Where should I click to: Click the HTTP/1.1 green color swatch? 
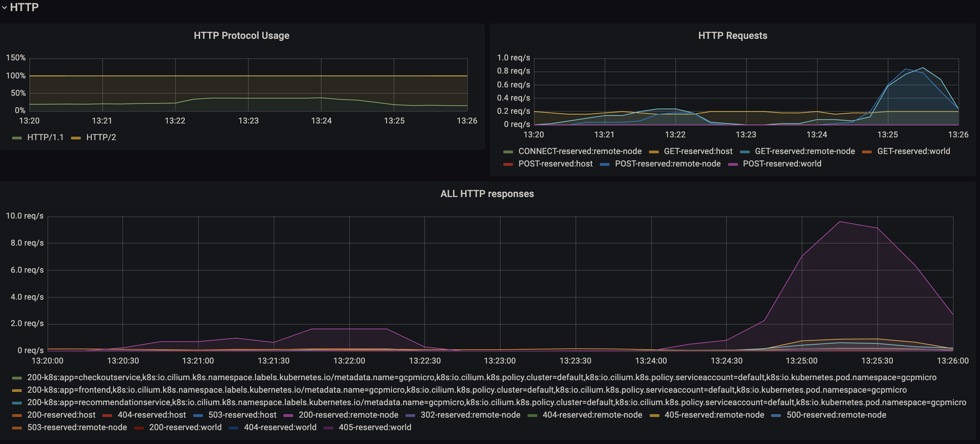tap(17, 138)
